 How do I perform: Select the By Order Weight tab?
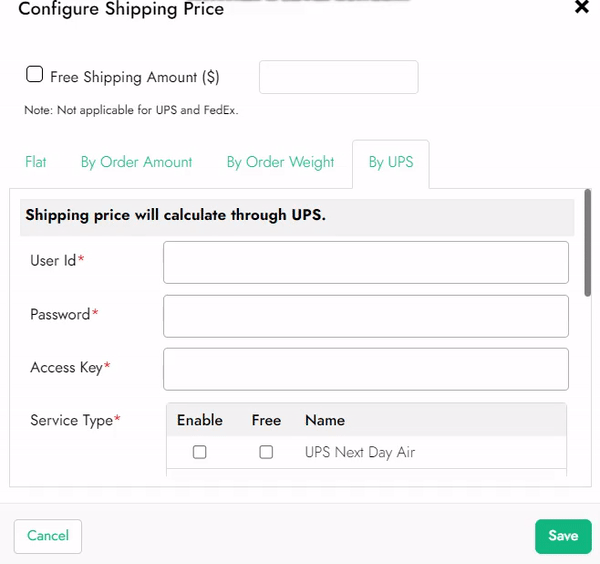coord(280,162)
